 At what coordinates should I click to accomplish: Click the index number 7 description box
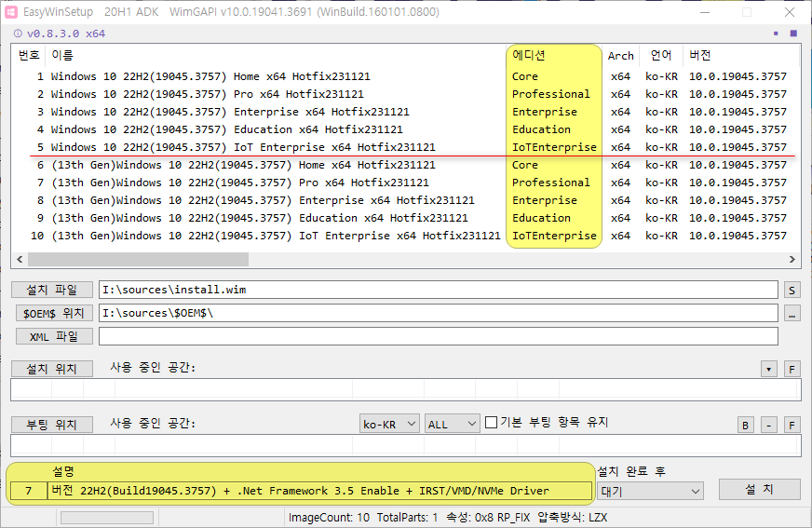(29, 491)
